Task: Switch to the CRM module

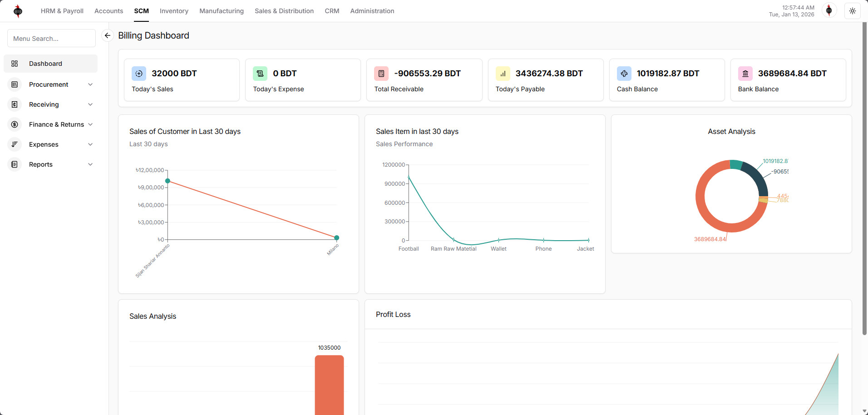Action: click(x=332, y=11)
